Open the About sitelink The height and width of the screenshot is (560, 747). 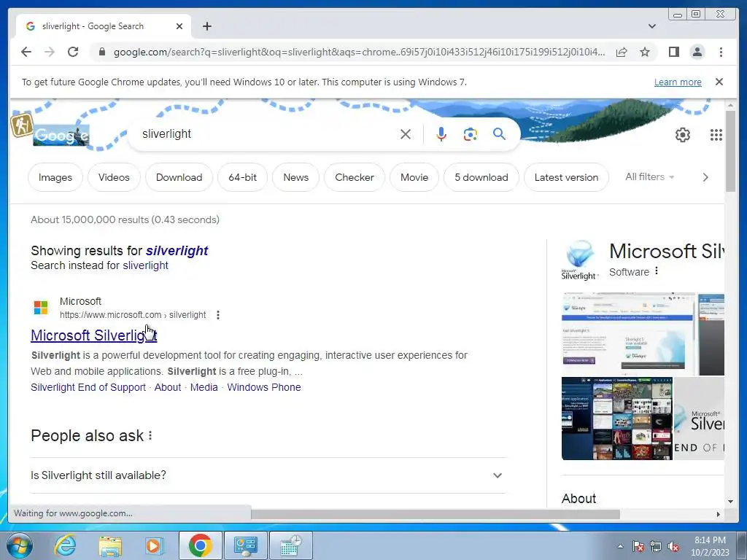pos(168,387)
